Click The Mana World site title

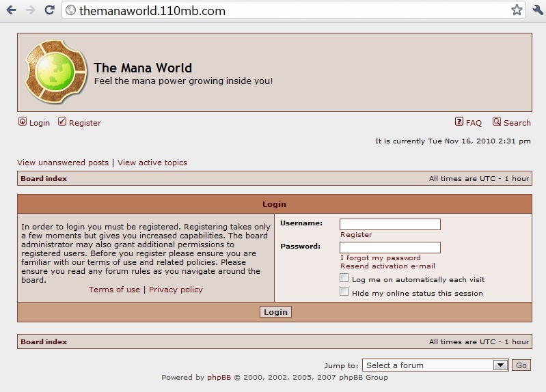(143, 68)
